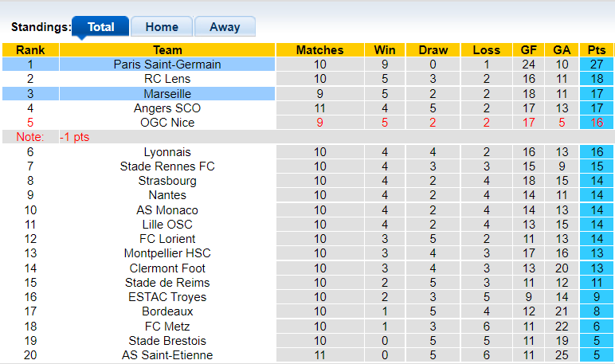Click the -1 pts note text

coord(76,137)
